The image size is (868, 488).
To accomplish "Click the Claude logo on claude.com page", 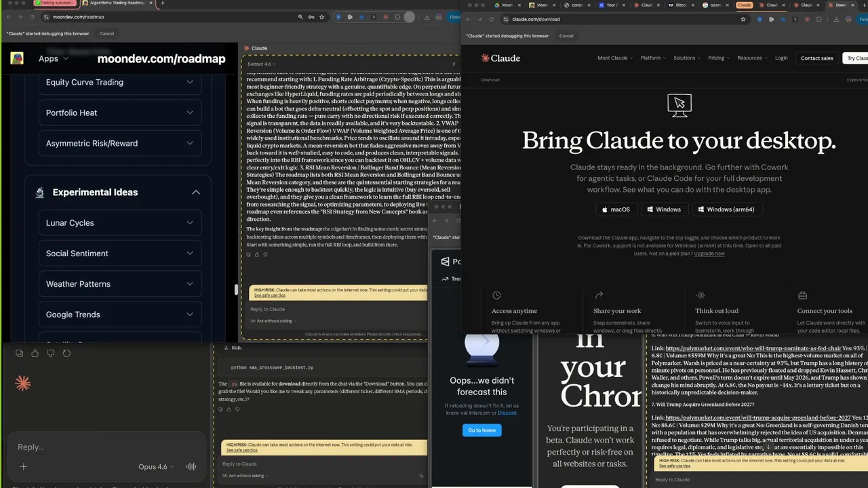I will [500, 58].
